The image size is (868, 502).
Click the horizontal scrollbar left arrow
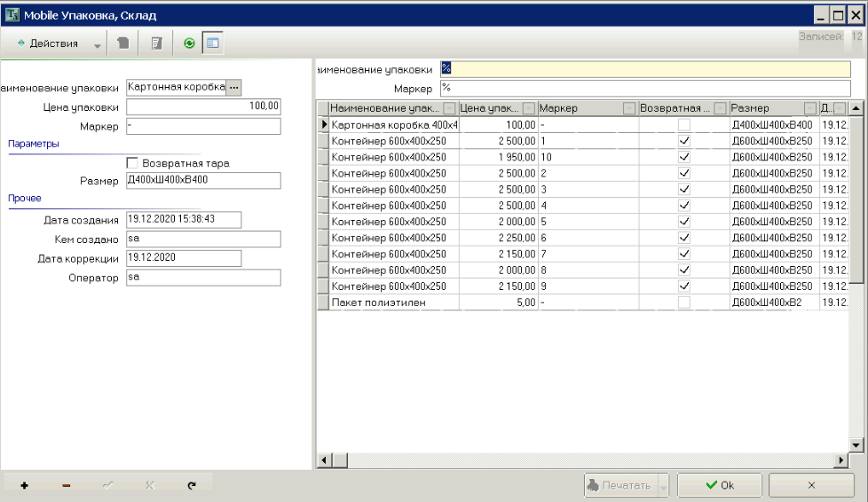click(x=324, y=460)
